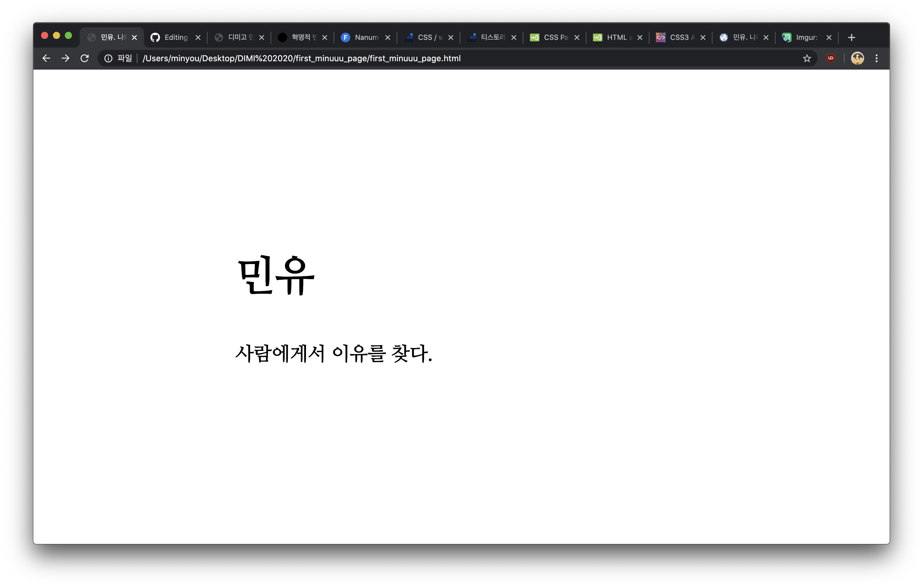Open a new tab with plus button

click(851, 37)
